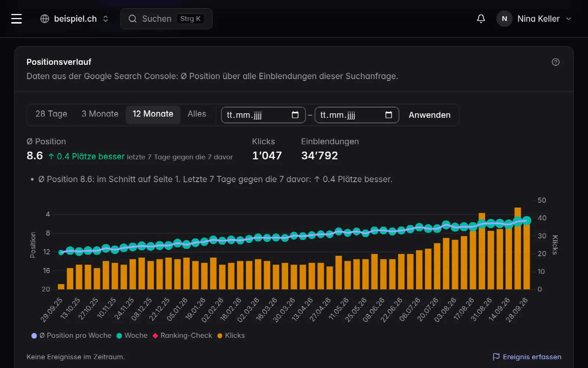
Task: Open notifications bell
Action: pyautogui.click(x=481, y=19)
